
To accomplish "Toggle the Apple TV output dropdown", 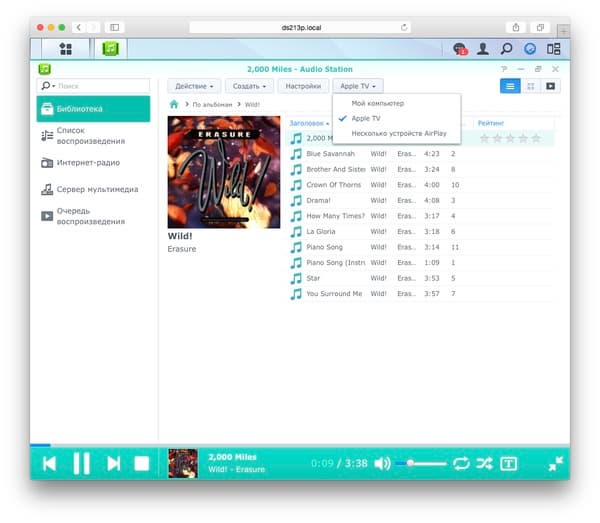I will point(358,86).
